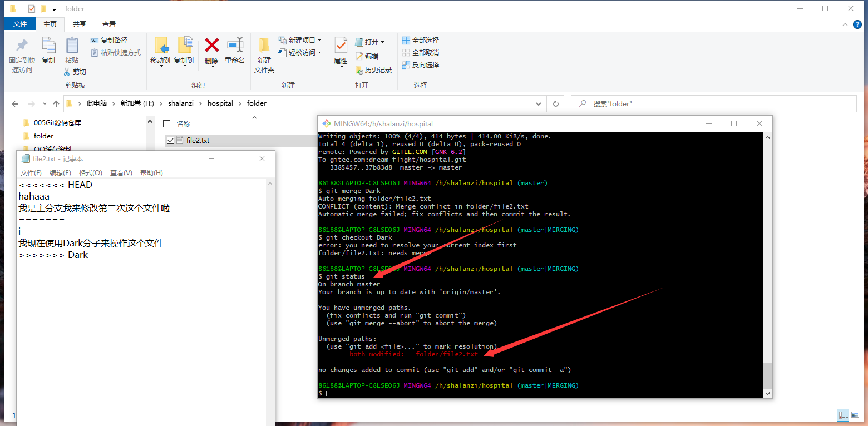The height and width of the screenshot is (426, 868).
Task: Click 新加卷 (H:) in the breadcrumb
Action: point(137,103)
